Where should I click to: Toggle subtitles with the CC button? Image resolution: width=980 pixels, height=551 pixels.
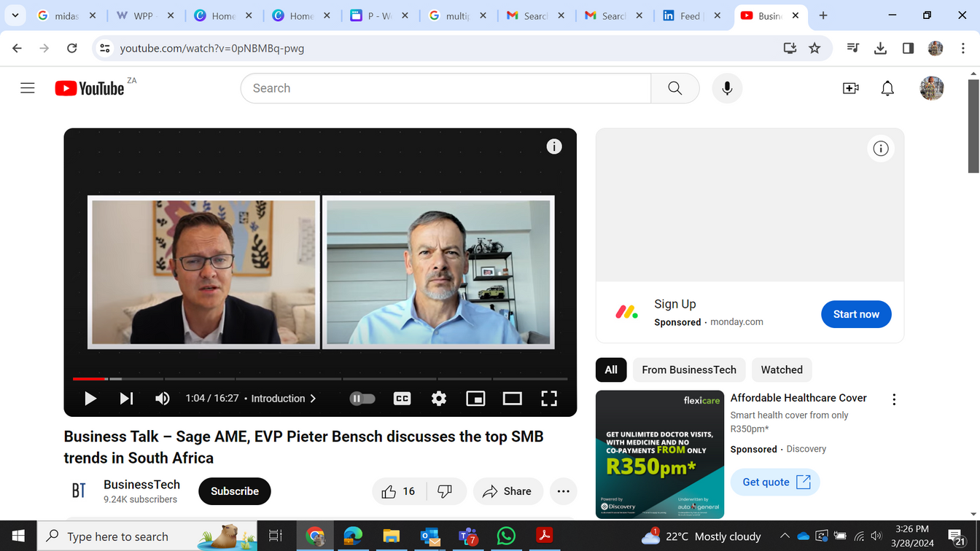point(402,398)
